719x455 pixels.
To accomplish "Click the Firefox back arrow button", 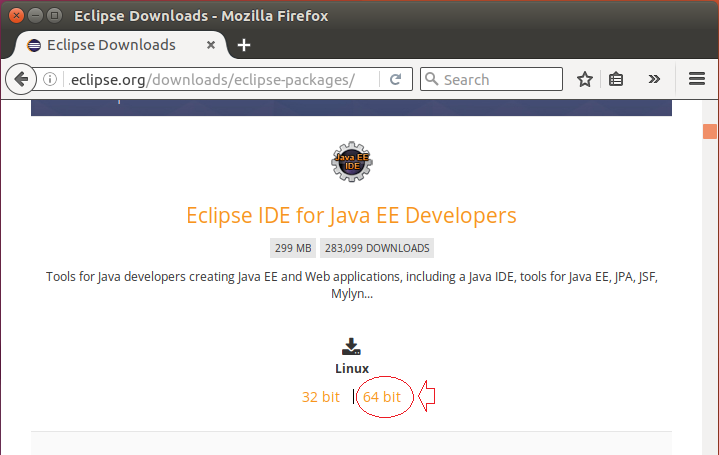I will click(21, 79).
